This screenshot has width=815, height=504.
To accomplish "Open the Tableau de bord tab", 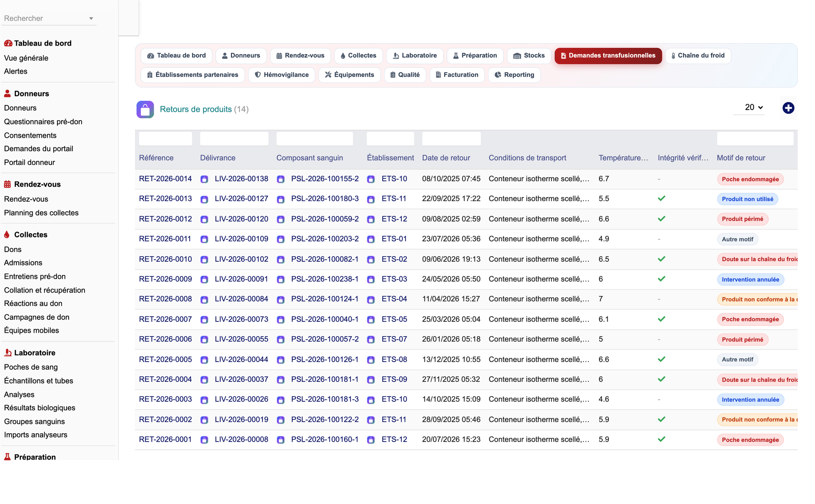I will [x=176, y=56].
